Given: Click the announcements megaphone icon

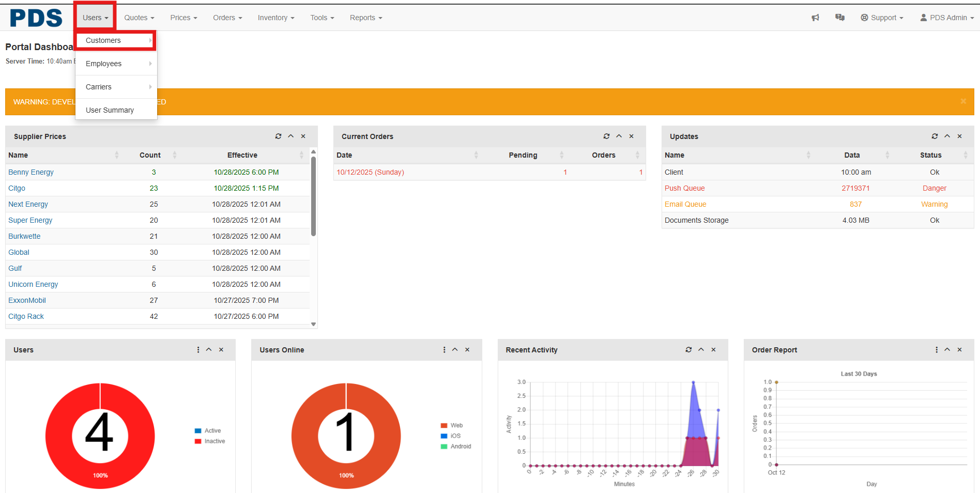Looking at the screenshot, I should point(815,18).
